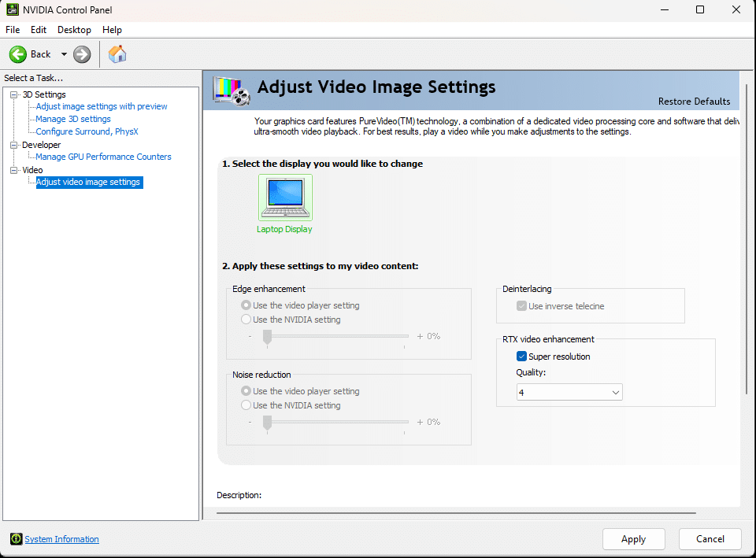Open the Edit menu
756x558 pixels.
(39, 30)
